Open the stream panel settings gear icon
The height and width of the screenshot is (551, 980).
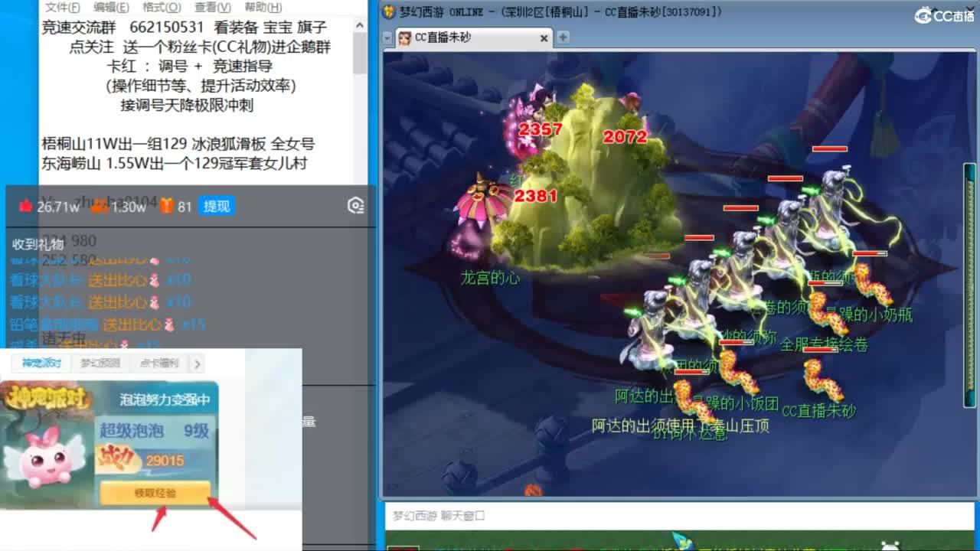(x=355, y=205)
